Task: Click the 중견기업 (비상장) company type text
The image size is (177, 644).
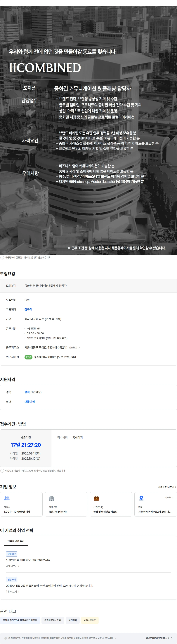Action: 57,512
